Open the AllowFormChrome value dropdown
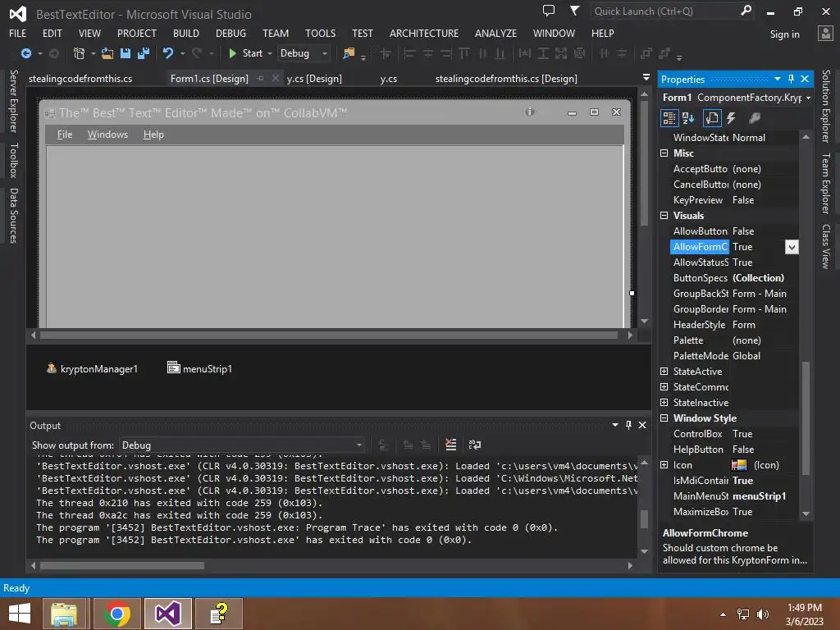The height and width of the screenshot is (630, 840). (792, 247)
